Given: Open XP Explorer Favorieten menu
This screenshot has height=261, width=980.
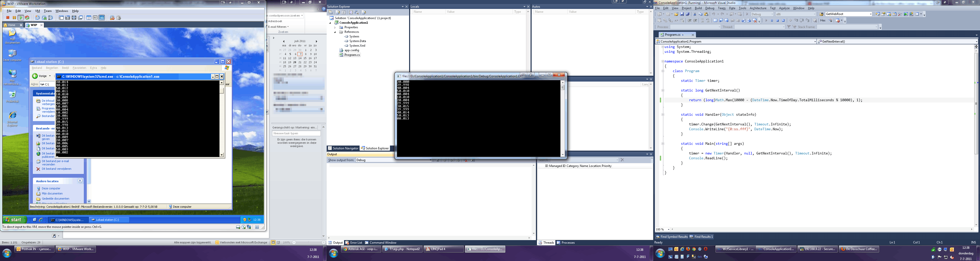Looking at the screenshot, I should (79, 68).
